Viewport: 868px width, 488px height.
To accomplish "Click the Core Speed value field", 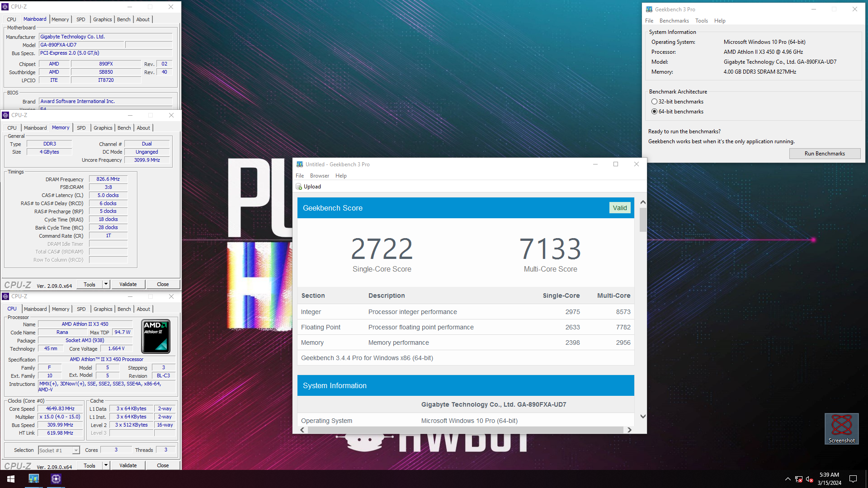I will pyautogui.click(x=60, y=408).
